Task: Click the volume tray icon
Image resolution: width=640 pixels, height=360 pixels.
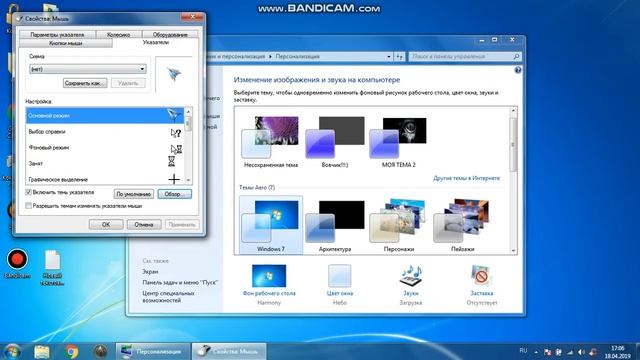Action: point(581,352)
